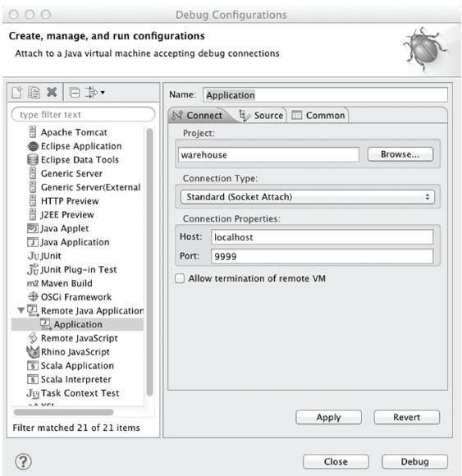Open the Connection Type dropdown

[x=308, y=197]
